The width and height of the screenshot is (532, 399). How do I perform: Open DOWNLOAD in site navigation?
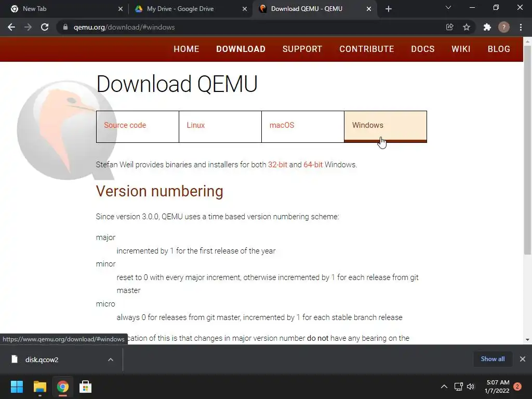coord(241,49)
